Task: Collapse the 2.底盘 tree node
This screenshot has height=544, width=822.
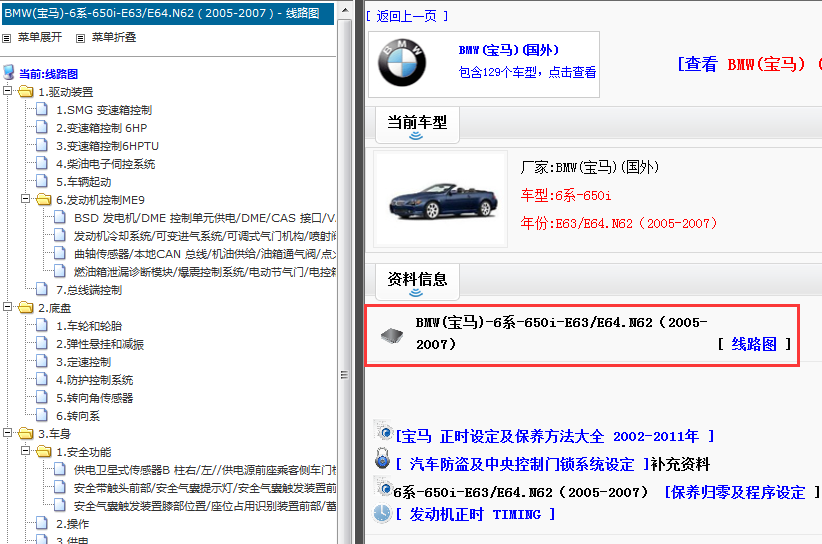Action: pyautogui.click(x=7, y=307)
